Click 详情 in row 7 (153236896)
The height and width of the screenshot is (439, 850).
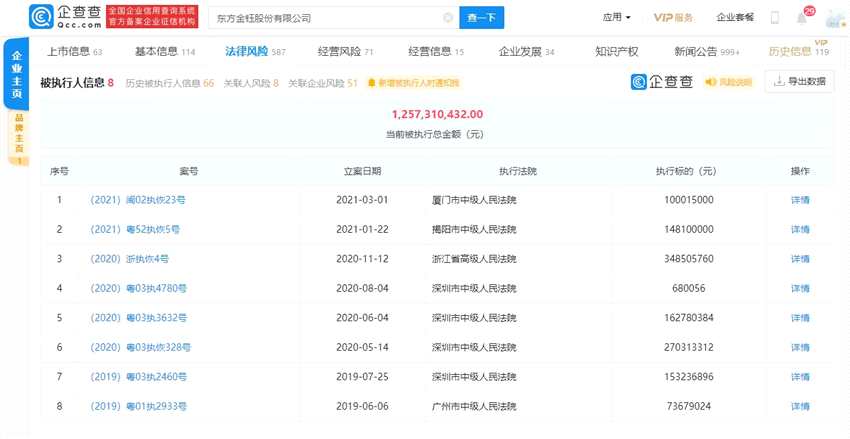click(x=800, y=377)
